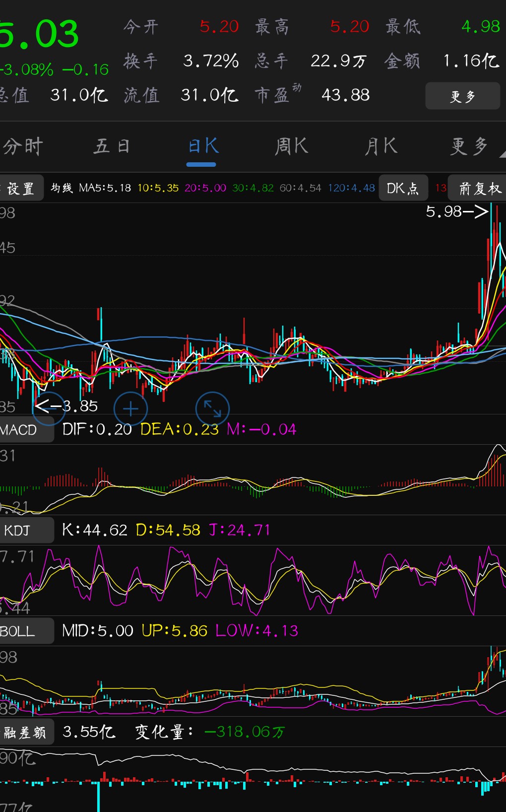Change the 前复权 adjustment mode
Image resolution: width=506 pixels, height=812 pixels.
pyautogui.click(x=478, y=188)
